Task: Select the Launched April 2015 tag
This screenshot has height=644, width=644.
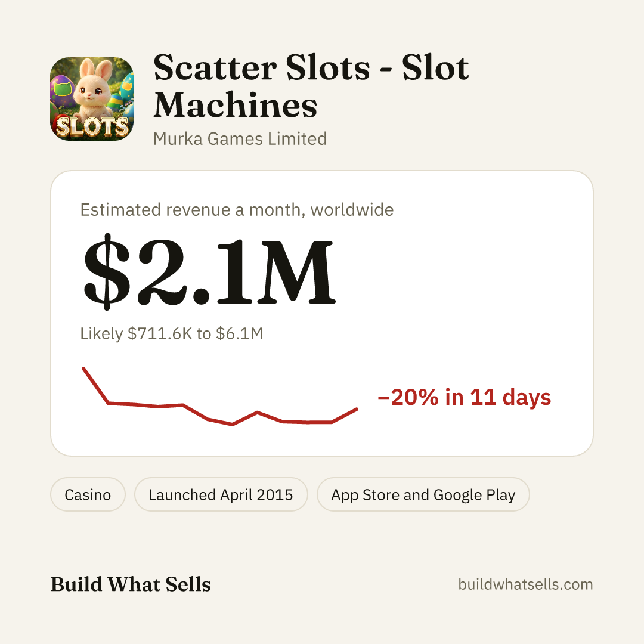Action: click(x=221, y=494)
